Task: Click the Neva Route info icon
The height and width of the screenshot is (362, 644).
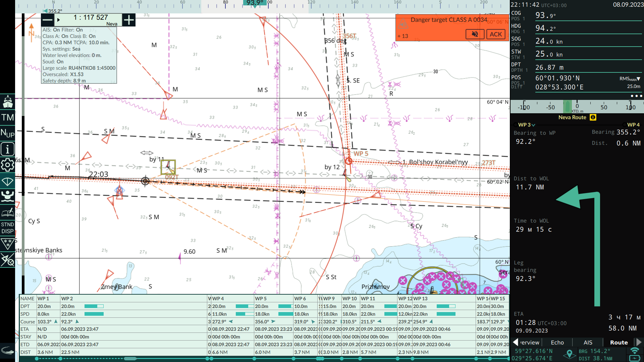Action: (593, 117)
